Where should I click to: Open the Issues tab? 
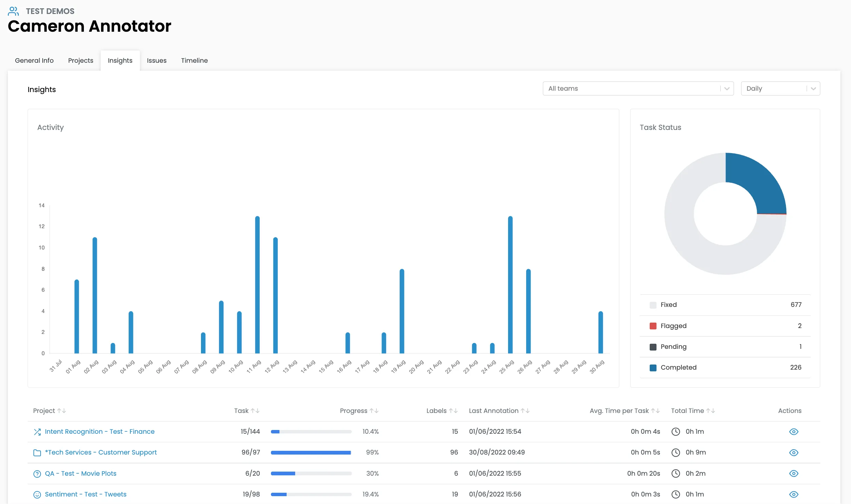click(x=157, y=60)
